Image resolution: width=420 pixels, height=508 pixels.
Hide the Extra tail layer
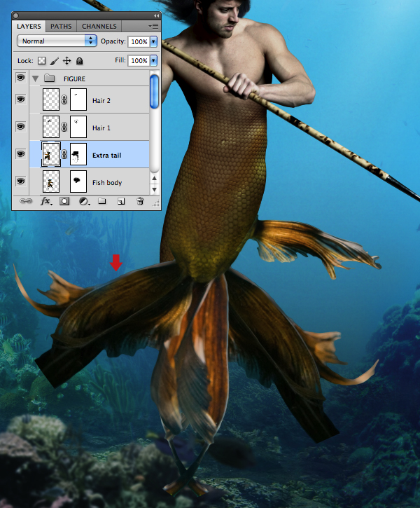(21, 154)
